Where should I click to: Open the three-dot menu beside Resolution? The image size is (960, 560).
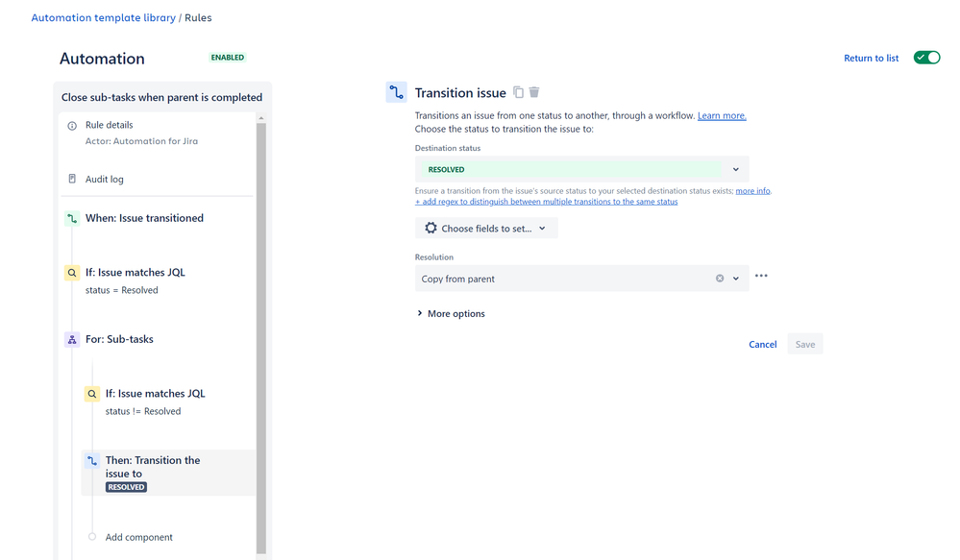[761, 276]
